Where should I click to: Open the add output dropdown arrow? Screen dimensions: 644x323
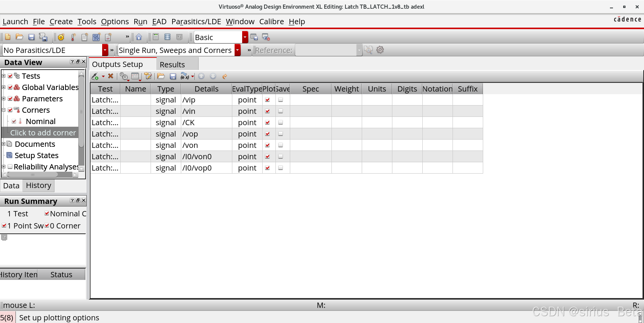103,76
